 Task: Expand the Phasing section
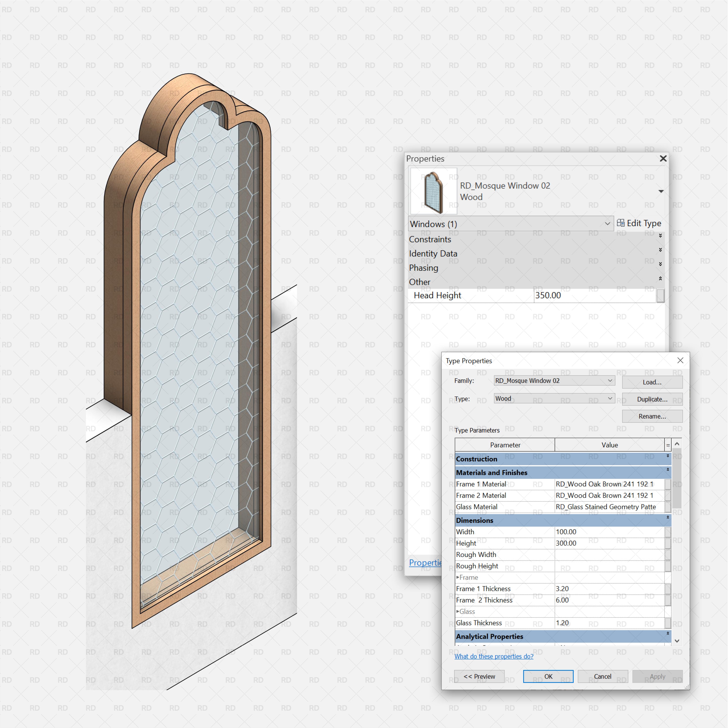[x=661, y=264]
